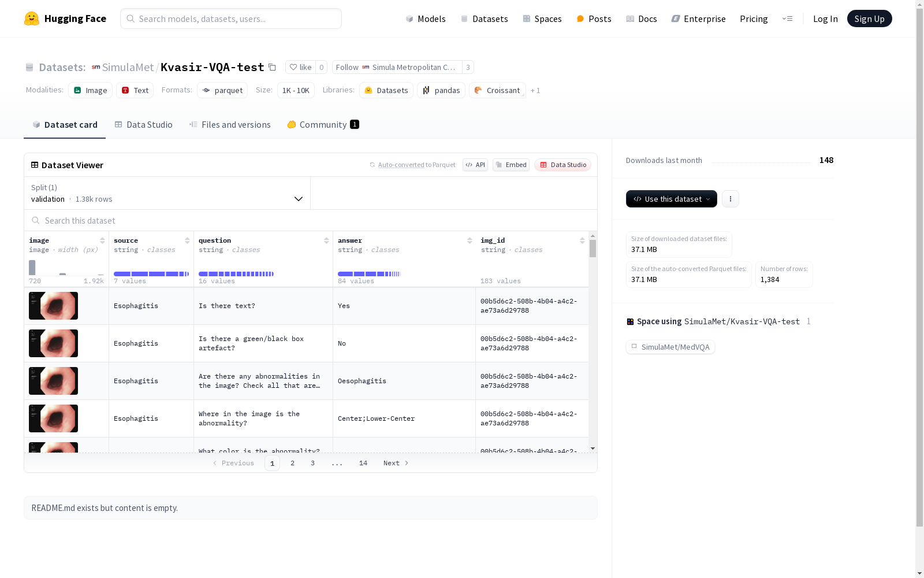Click the Embed button

point(511,165)
